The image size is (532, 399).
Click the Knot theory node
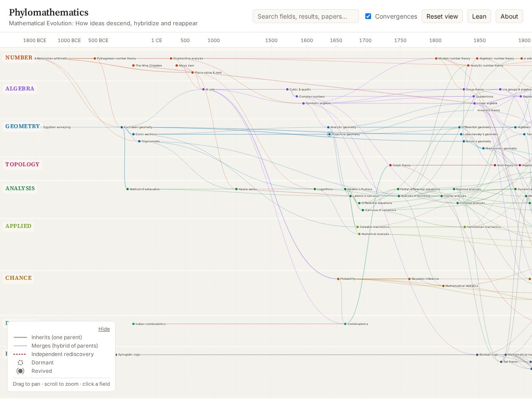click(x=495, y=165)
